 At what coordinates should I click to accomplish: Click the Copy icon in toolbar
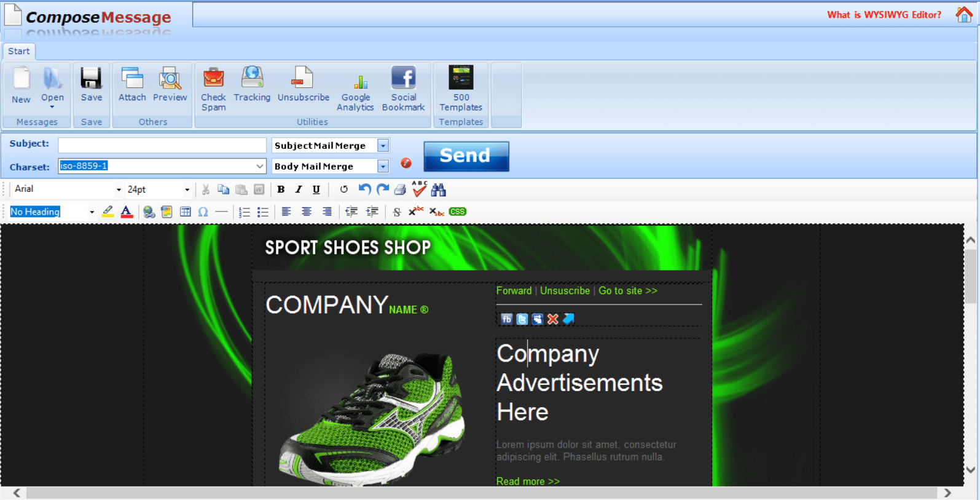pos(224,190)
